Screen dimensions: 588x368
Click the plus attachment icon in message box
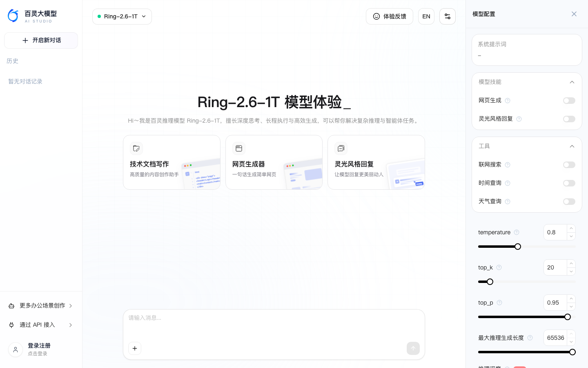tap(135, 348)
